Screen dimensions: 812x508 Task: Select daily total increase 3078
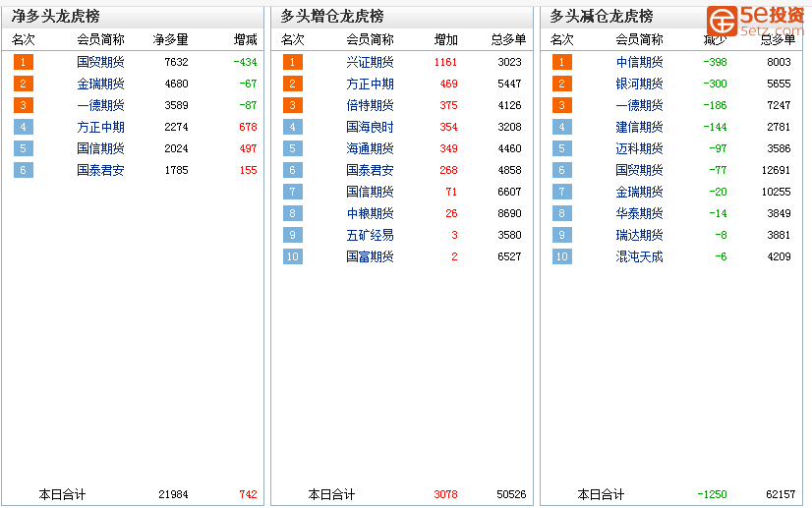[445, 494]
